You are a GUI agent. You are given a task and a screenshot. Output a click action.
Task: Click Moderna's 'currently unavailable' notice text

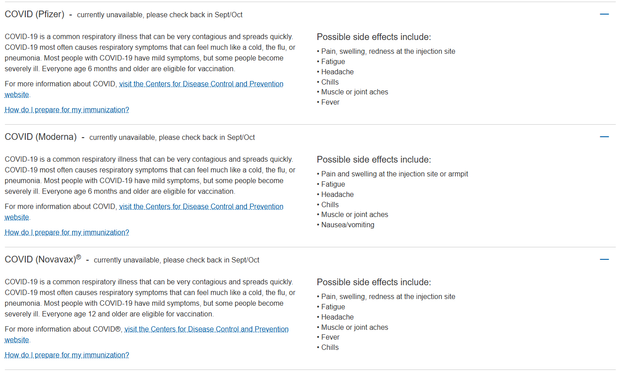pos(172,138)
